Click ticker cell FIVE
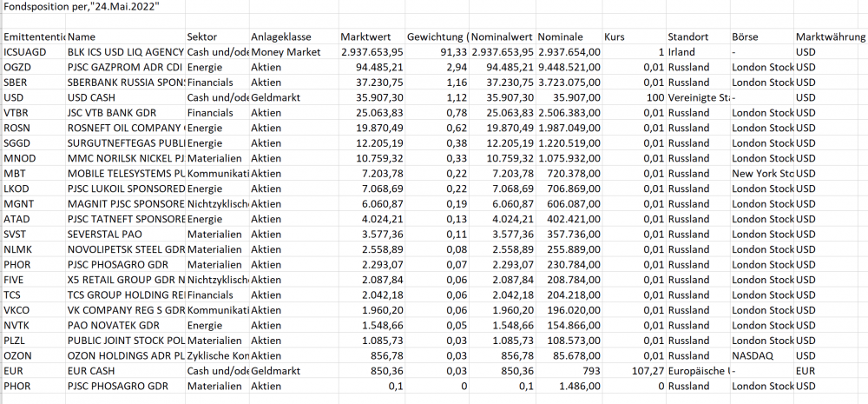The width and height of the screenshot is (868, 404). click(34, 279)
